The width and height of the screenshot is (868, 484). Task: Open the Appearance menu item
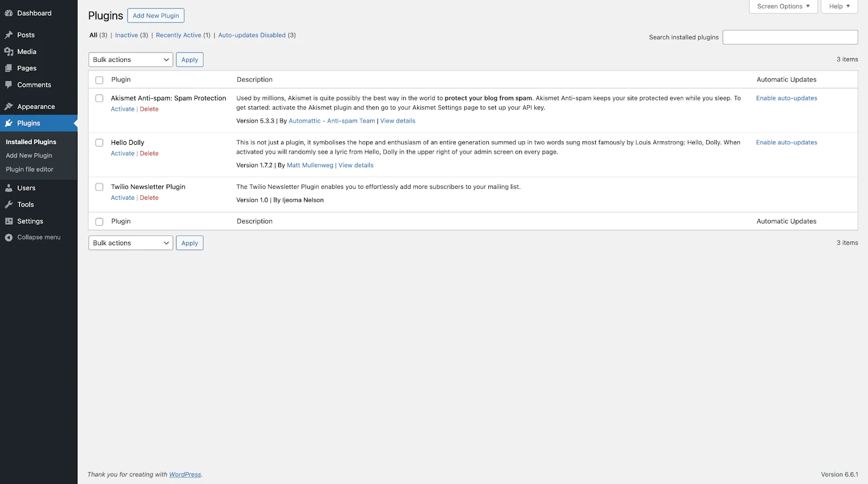pyautogui.click(x=36, y=106)
